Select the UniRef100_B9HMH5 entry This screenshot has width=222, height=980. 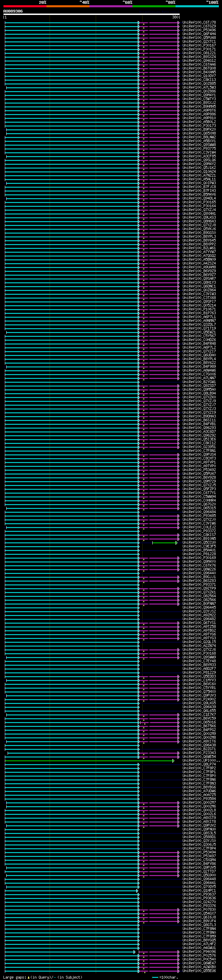(x=199, y=106)
